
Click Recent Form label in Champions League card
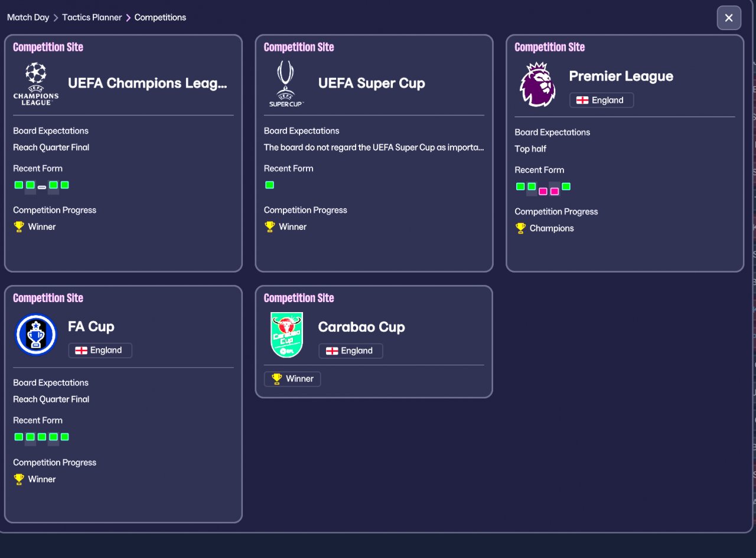pyautogui.click(x=38, y=168)
